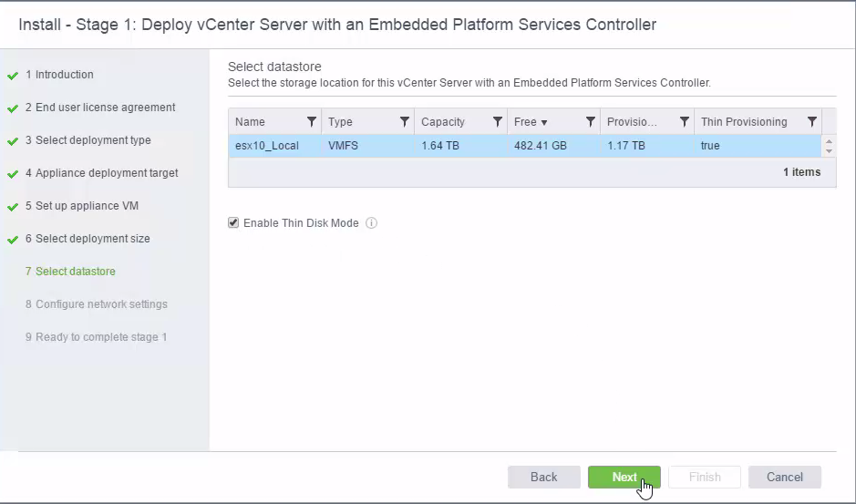
Task: Sort by Free column header
Action: click(531, 122)
